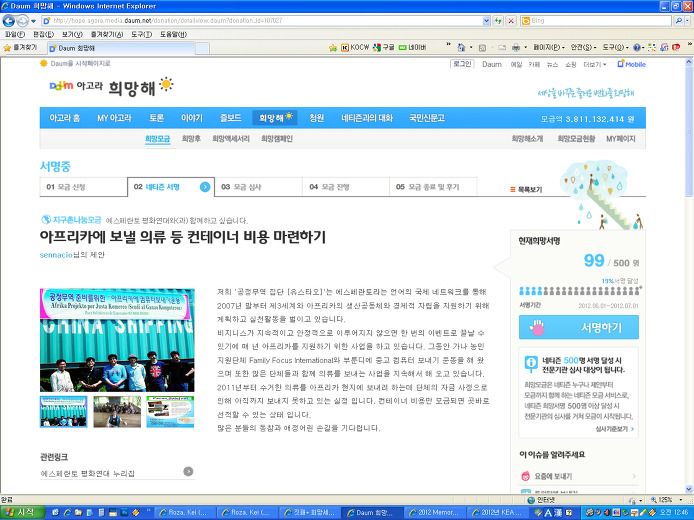
Task: Open the KOCW favorites bar link
Action: click(355, 47)
